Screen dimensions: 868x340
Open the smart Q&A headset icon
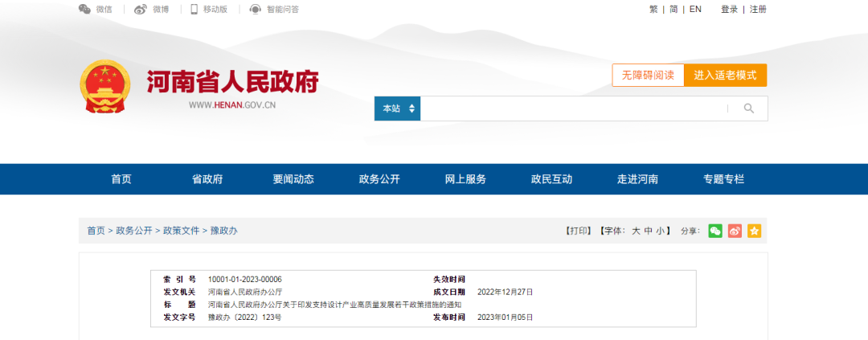(256, 10)
